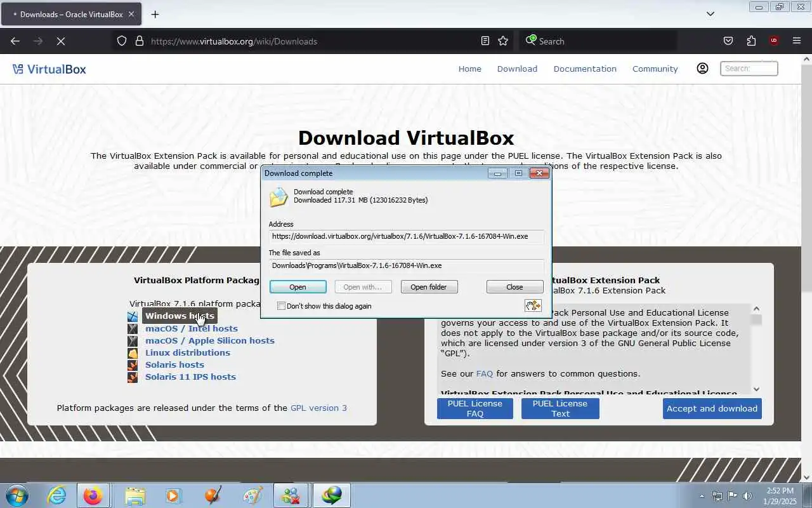Screen dimensions: 812x508
Task: Open the Pocket save icon in toolbar
Action: tap(728, 41)
